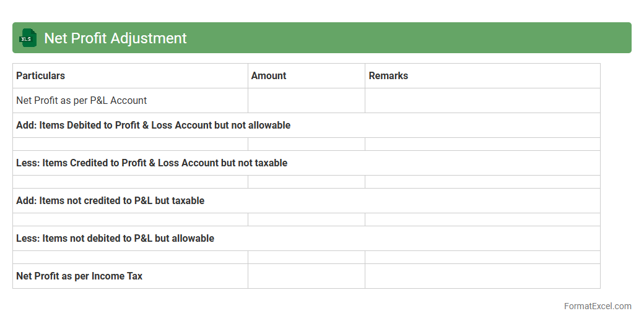Click Amount cell for Net Profit as per P&L
This screenshot has width=644, height=324.
[x=306, y=100]
